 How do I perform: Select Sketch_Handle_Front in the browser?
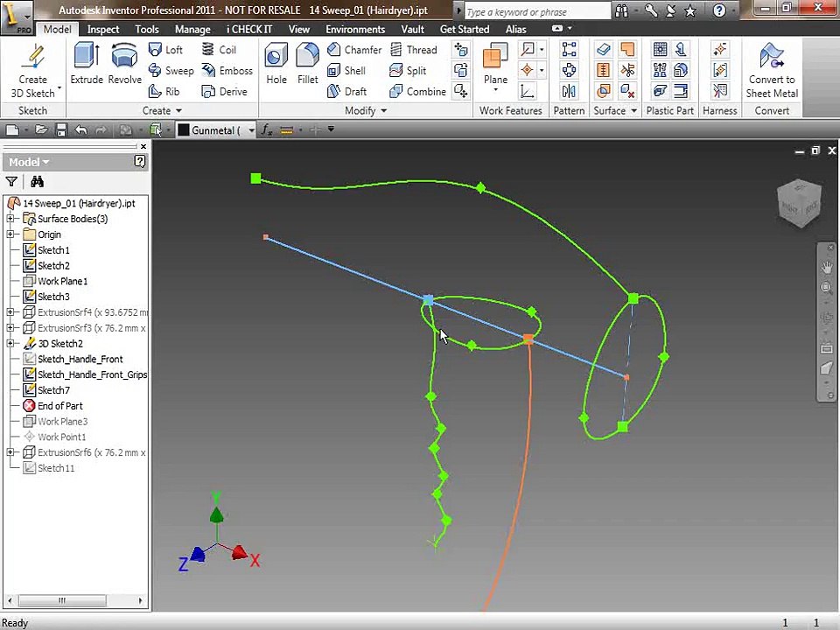pos(80,359)
